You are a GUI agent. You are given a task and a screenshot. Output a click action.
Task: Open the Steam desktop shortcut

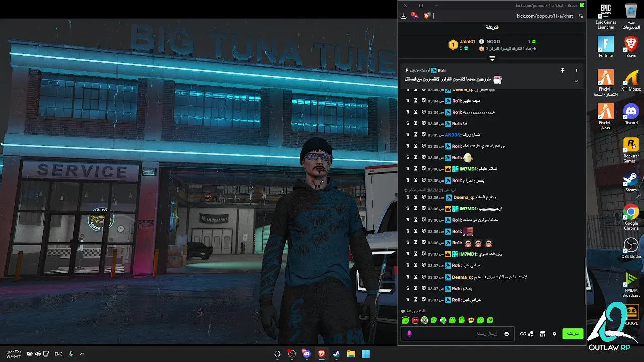[x=631, y=182]
